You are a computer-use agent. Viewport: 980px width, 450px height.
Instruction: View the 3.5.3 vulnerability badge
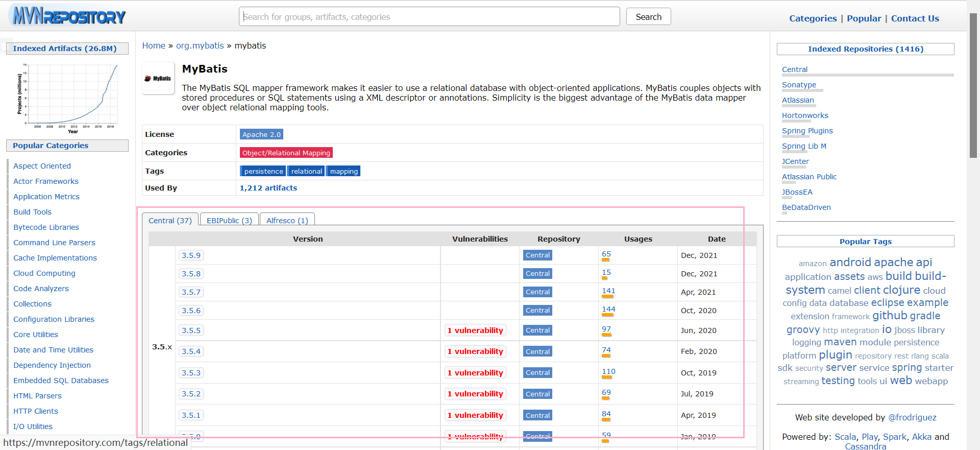[x=475, y=373]
